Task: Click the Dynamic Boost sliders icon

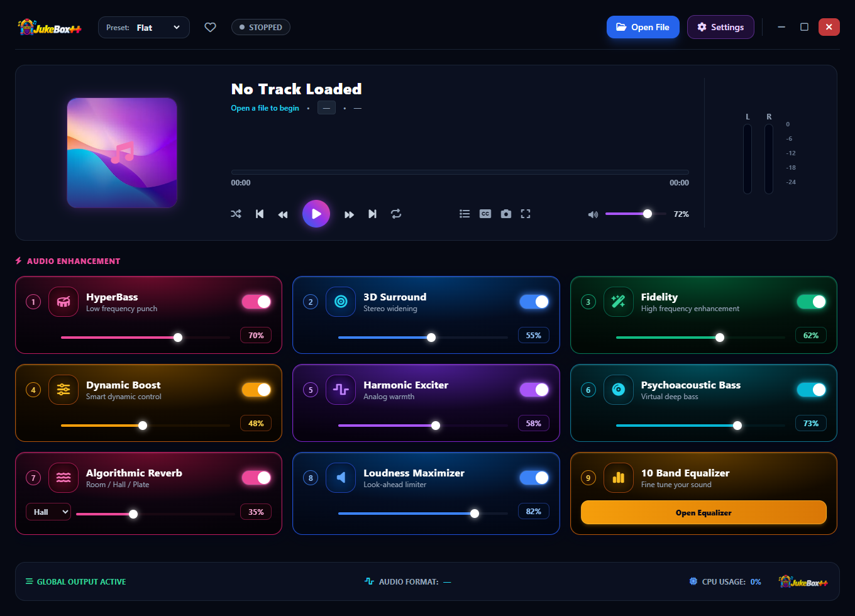Action: click(x=63, y=390)
